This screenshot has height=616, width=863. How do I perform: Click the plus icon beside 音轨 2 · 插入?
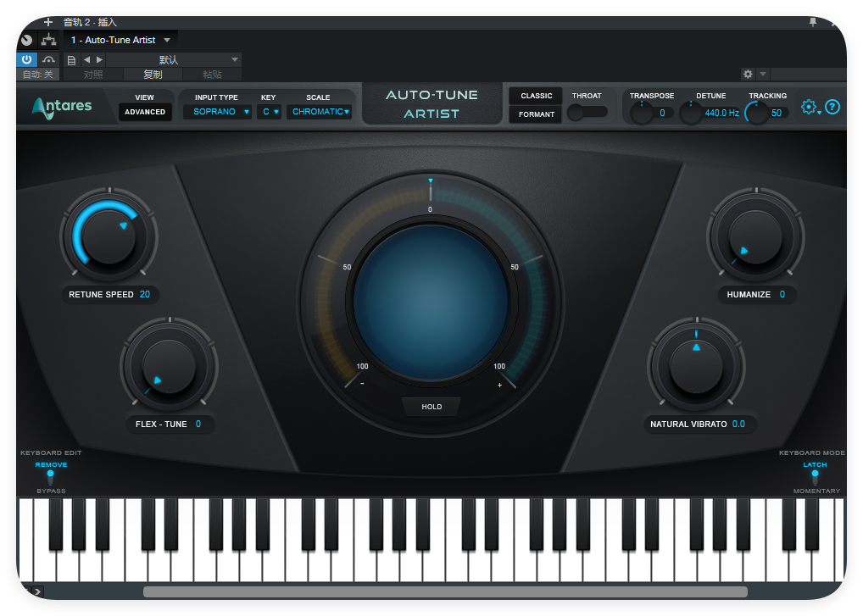coord(48,22)
